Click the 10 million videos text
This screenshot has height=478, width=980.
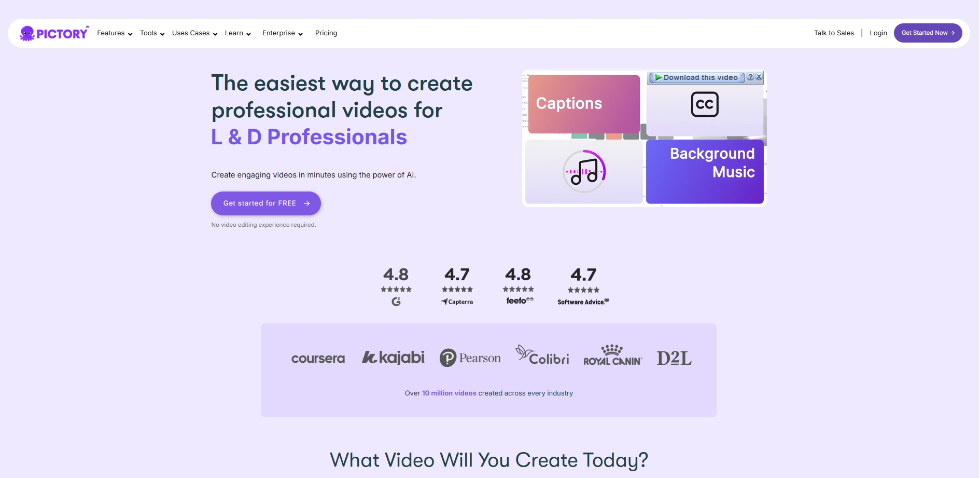(449, 393)
